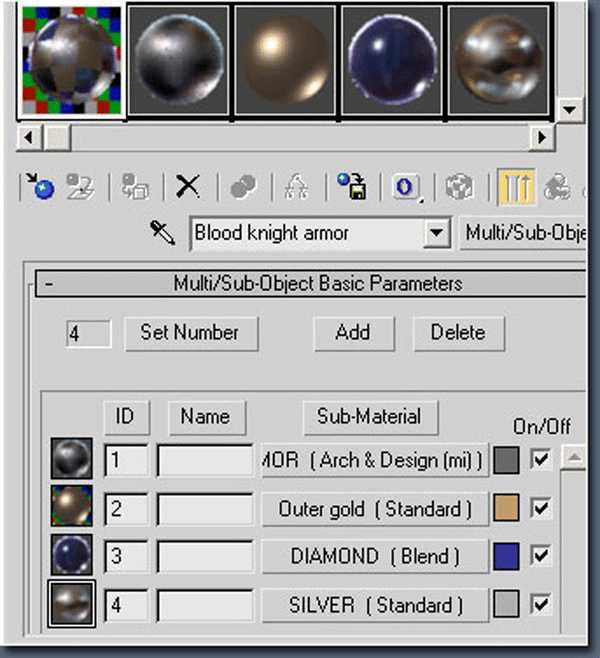Toggle On/Off checkbox for Outer gold
The width and height of the screenshot is (600, 658).
[x=540, y=507]
